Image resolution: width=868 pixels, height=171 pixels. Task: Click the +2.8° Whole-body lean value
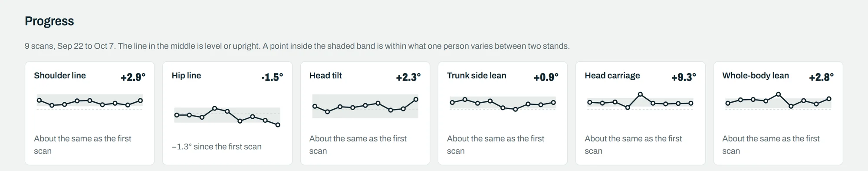821,77
